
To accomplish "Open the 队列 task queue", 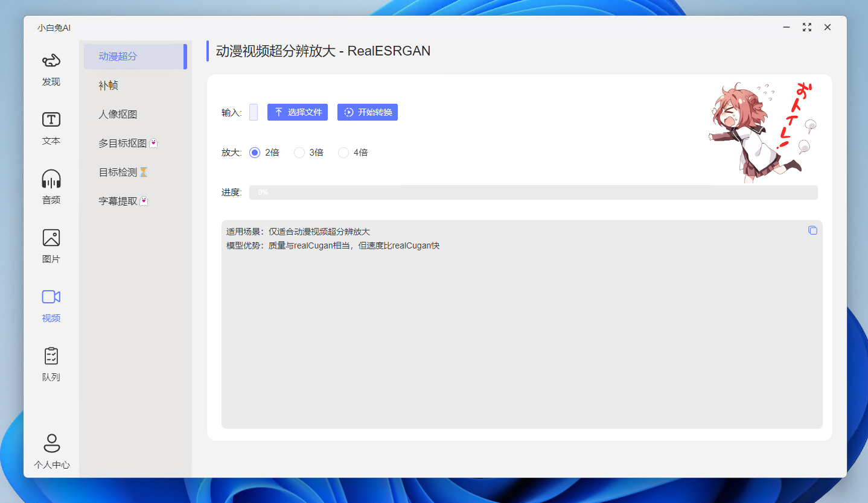I will click(51, 364).
